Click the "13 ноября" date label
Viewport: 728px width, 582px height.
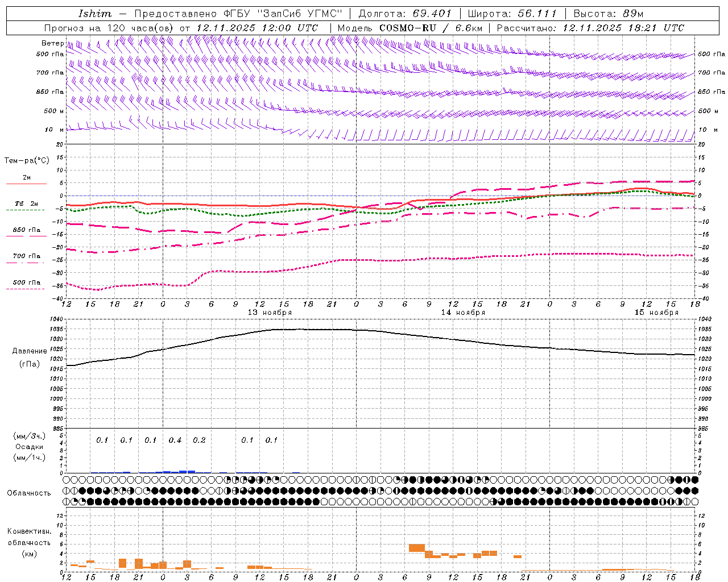270,313
